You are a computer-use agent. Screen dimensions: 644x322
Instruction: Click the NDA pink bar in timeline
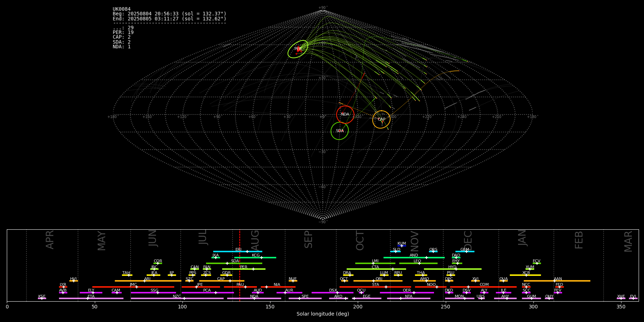tap(254, 298)
